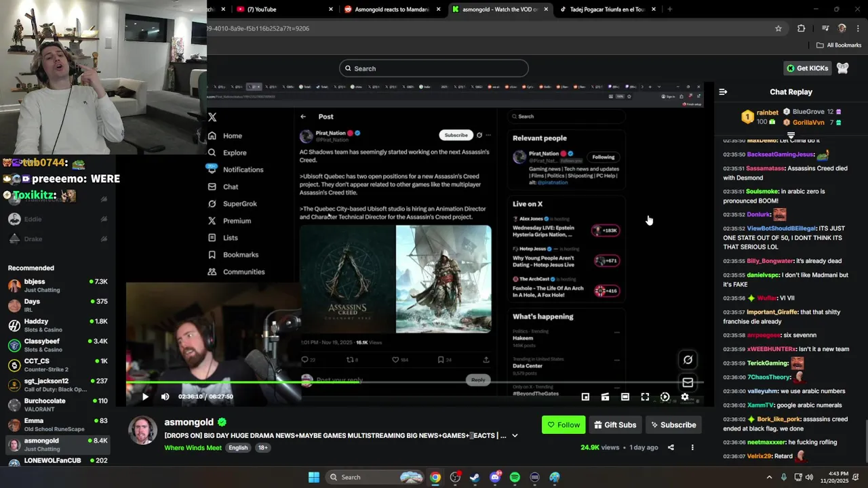The image size is (868, 488).
Task: Share the VOD using share icon
Action: click(x=671, y=447)
